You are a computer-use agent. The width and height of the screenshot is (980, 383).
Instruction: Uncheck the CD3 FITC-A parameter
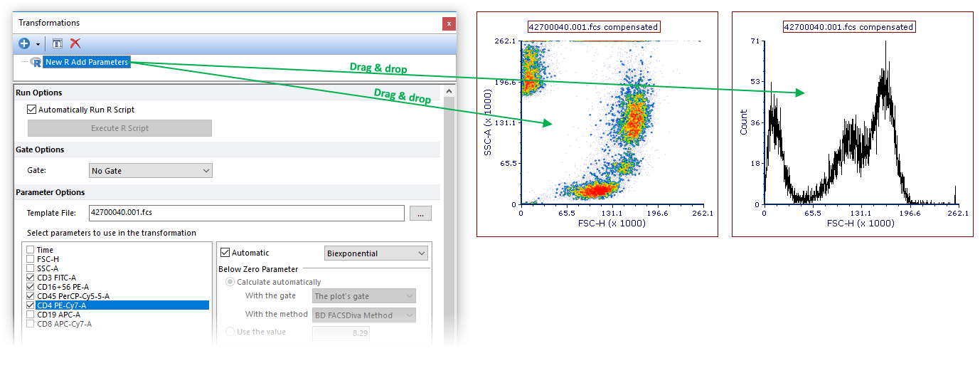coord(30,278)
